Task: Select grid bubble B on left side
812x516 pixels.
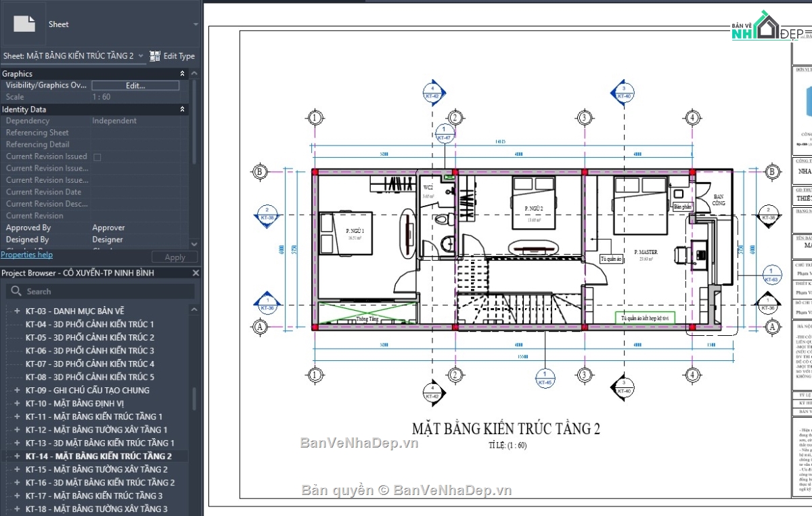Action: (259, 171)
